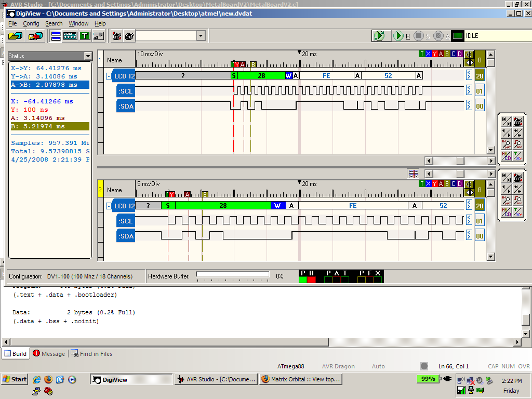This screenshot has height=399, width=532.
Task: Click B marker swatch in waveform 1
Action: click(447, 54)
